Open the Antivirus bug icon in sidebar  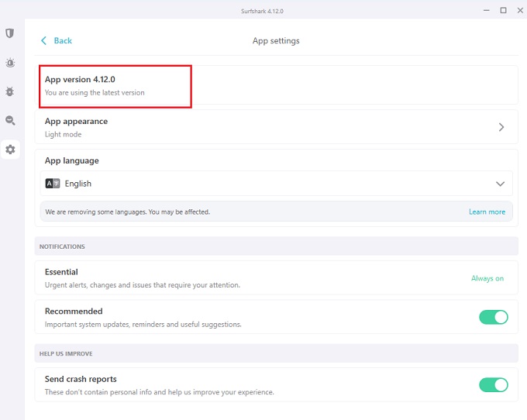coord(10,91)
